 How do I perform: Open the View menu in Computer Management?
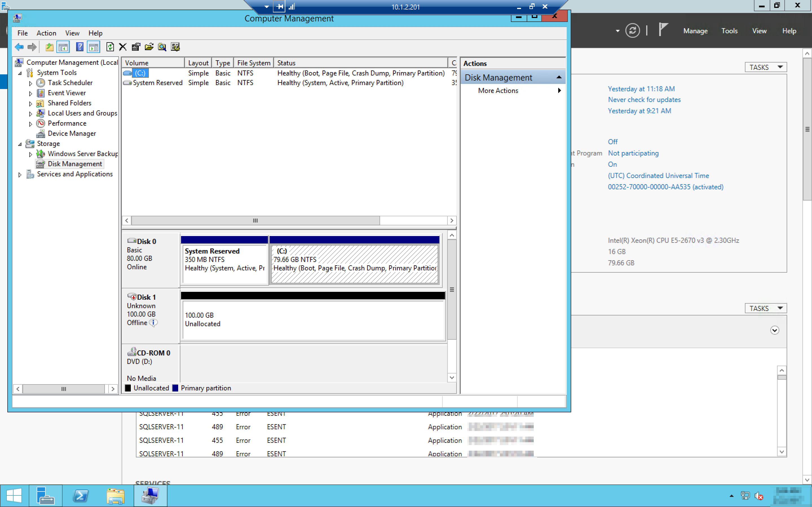(72, 33)
